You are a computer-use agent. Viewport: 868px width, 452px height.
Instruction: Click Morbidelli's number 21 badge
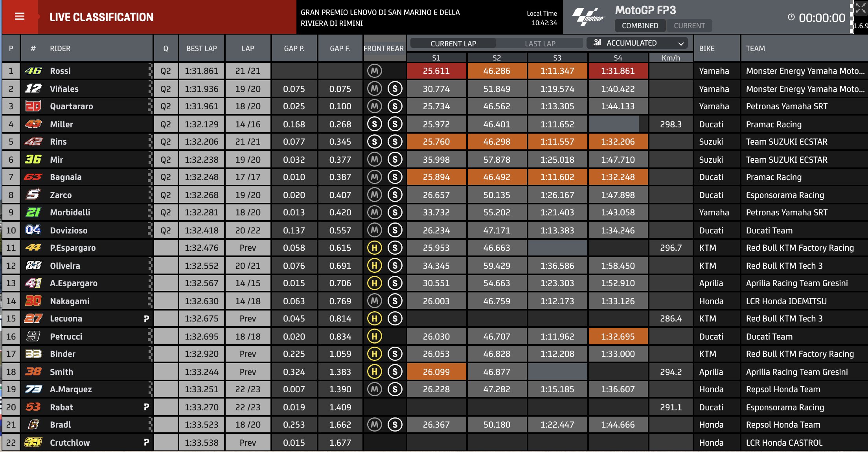coord(33,212)
